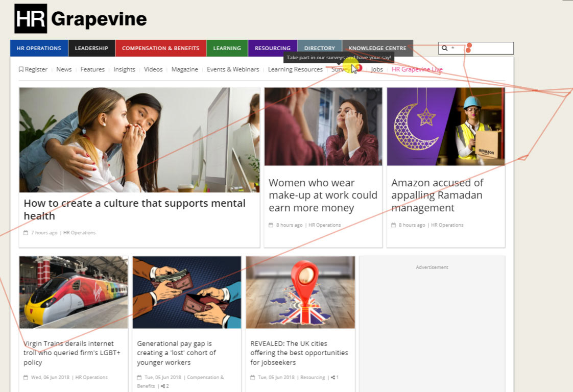Image resolution: width=573 pixels, height=392 pixels.
Task: Click share icon on UK cities article
Action: click(333, 377)
